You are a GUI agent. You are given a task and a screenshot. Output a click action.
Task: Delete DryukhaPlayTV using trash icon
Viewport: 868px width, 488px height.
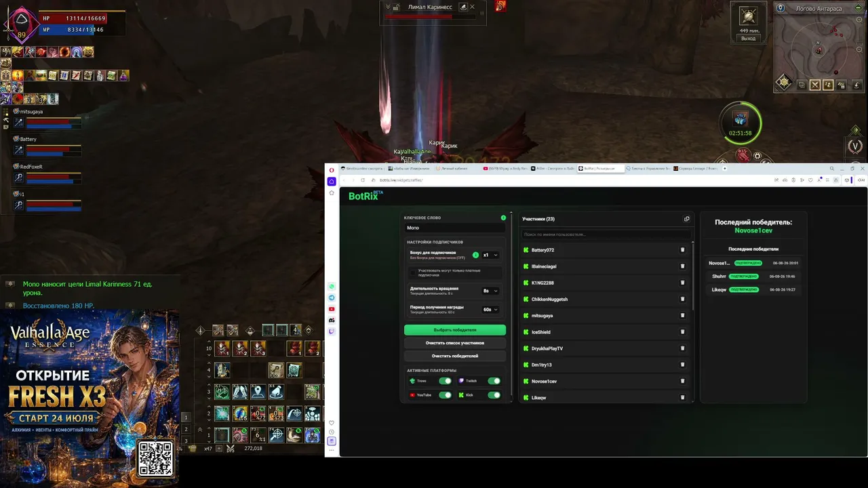[682, 348]
